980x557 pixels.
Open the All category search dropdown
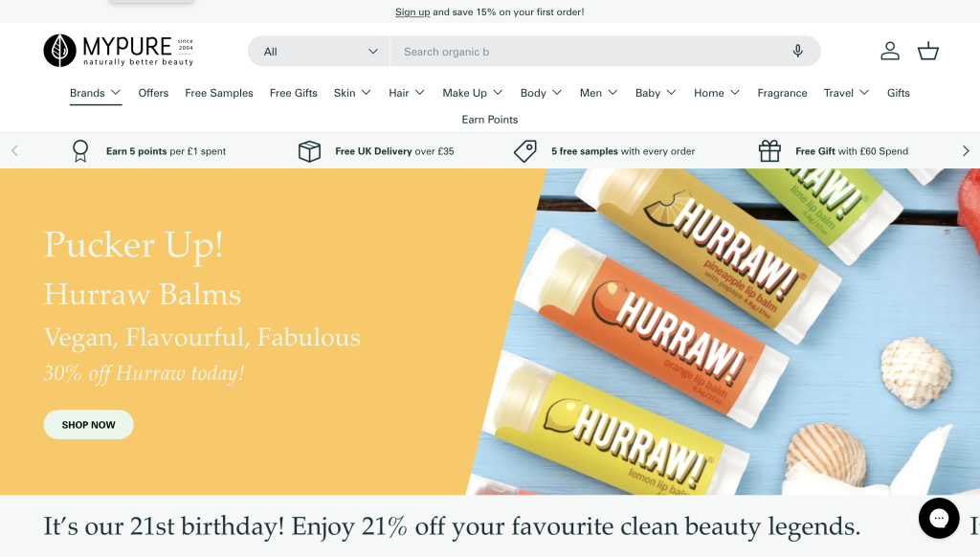pos(319,52)
